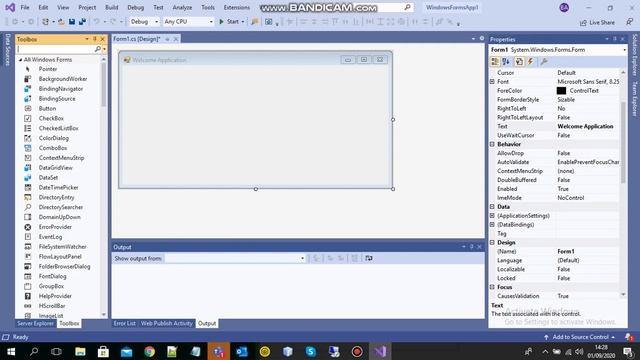The image size is (640, 360).
Task: Pick the ColorDialog control
Action: coord(53,138)
